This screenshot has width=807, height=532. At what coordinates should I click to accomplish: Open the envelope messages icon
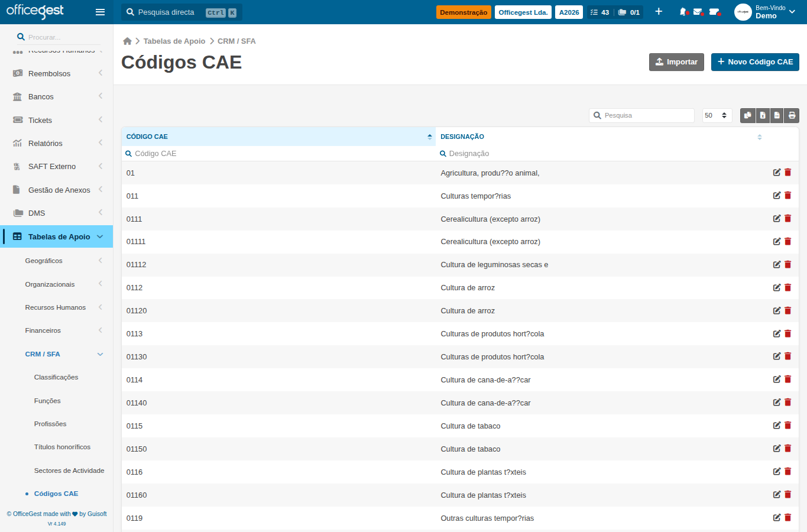tap(698, 12)
